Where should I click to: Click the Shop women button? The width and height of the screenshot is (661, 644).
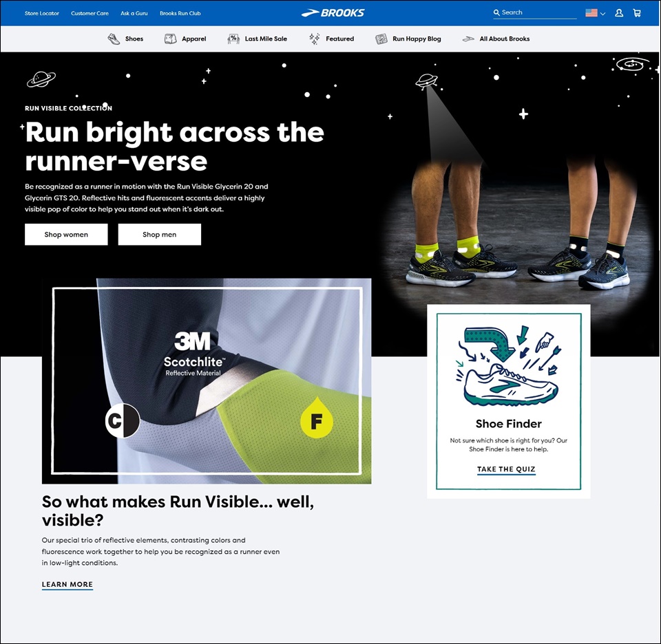pyautogui.click(x=66, y=234)
